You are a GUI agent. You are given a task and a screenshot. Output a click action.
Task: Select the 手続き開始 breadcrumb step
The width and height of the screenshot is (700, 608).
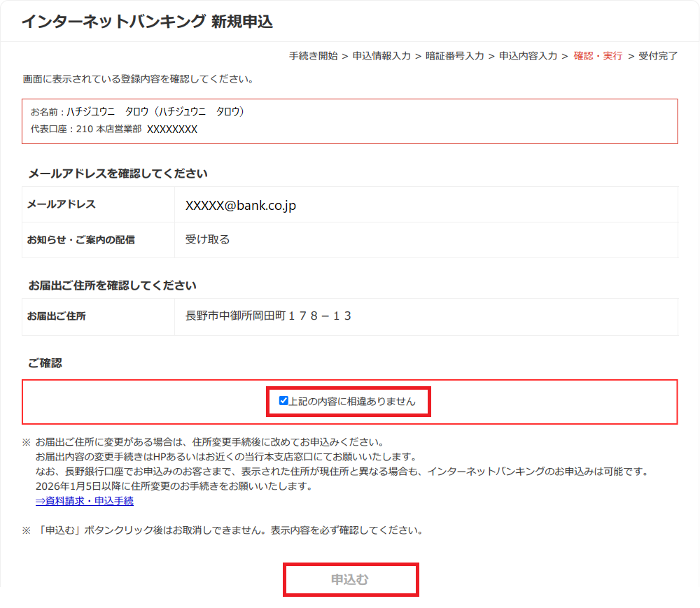[313, 56]
